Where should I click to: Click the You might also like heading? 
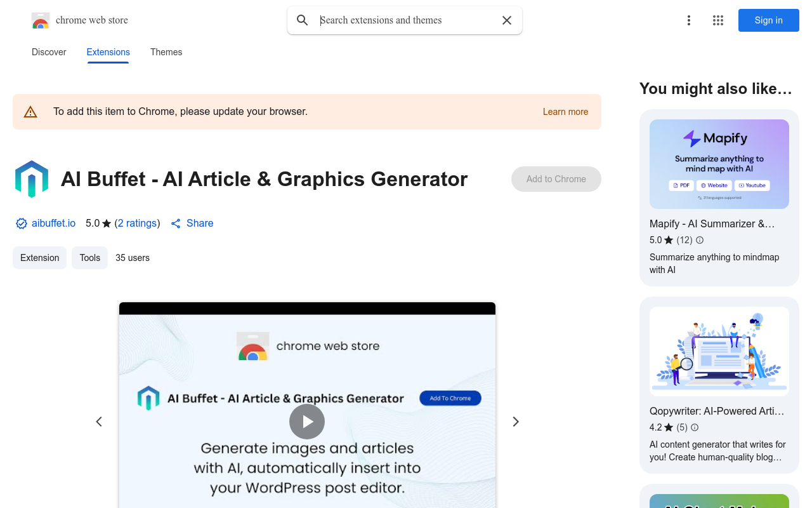[716, 89]
